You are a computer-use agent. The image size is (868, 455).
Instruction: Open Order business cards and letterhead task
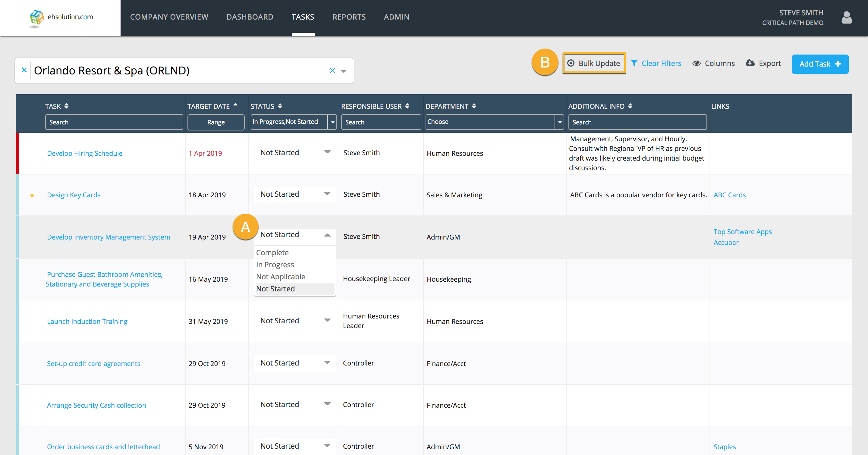coord(103,447)
